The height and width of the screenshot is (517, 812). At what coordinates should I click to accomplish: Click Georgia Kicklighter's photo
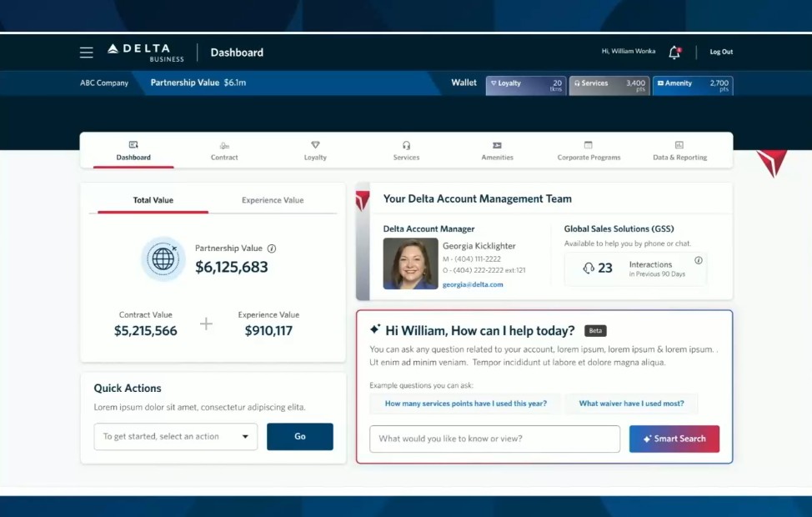(411, 264)
